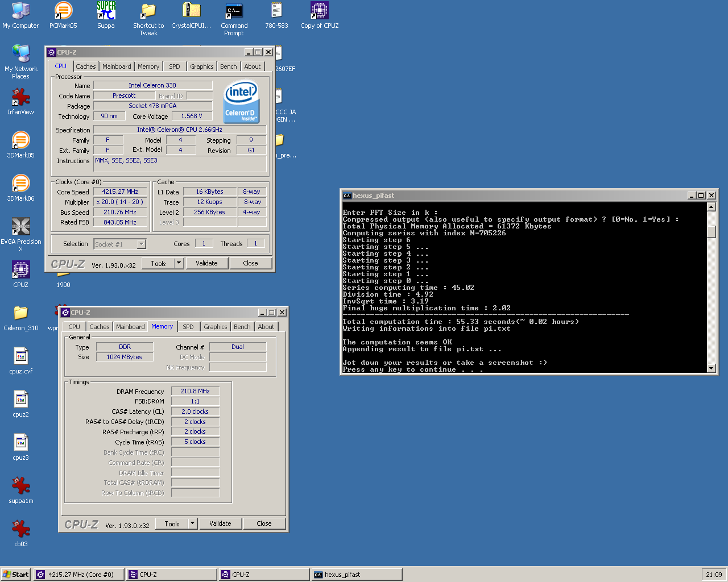Open Caches tab in lower CPU-Z window

100,327
